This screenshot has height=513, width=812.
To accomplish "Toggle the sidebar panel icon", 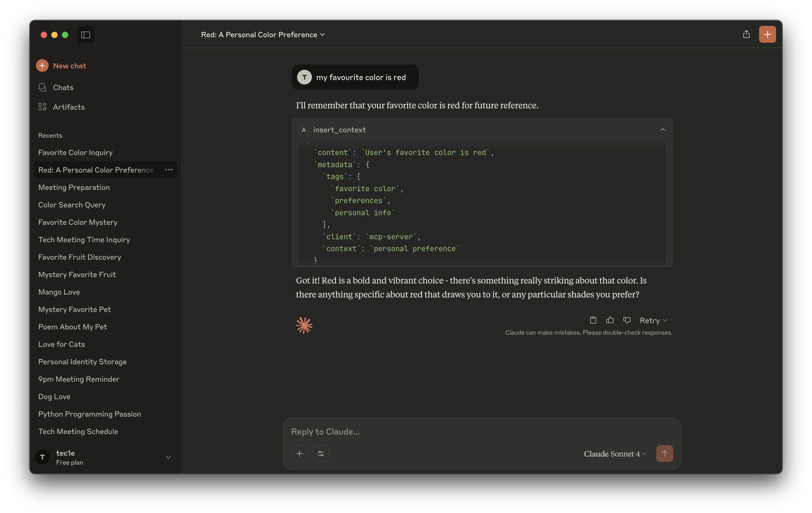I will [85, 35].
